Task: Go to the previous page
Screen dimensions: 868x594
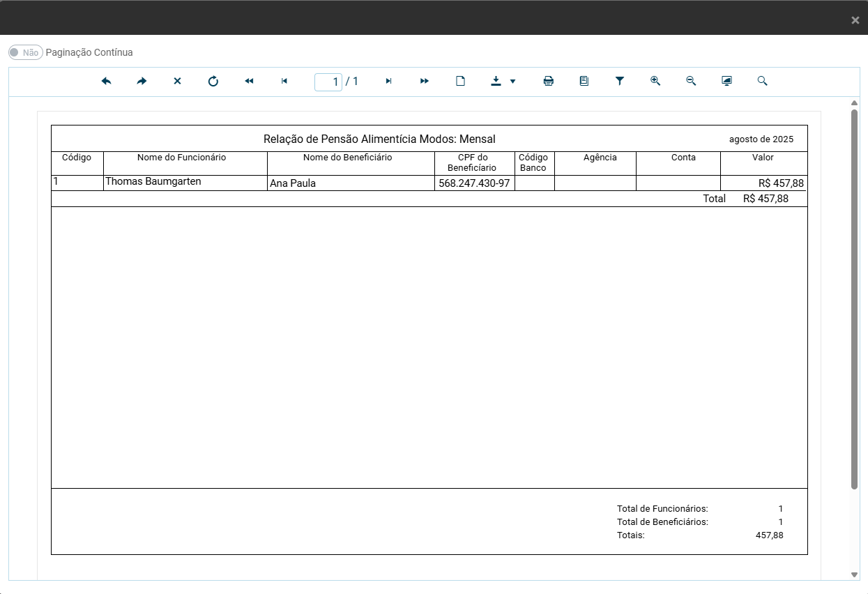Action: pyautogui.click(x=284, y=82)
